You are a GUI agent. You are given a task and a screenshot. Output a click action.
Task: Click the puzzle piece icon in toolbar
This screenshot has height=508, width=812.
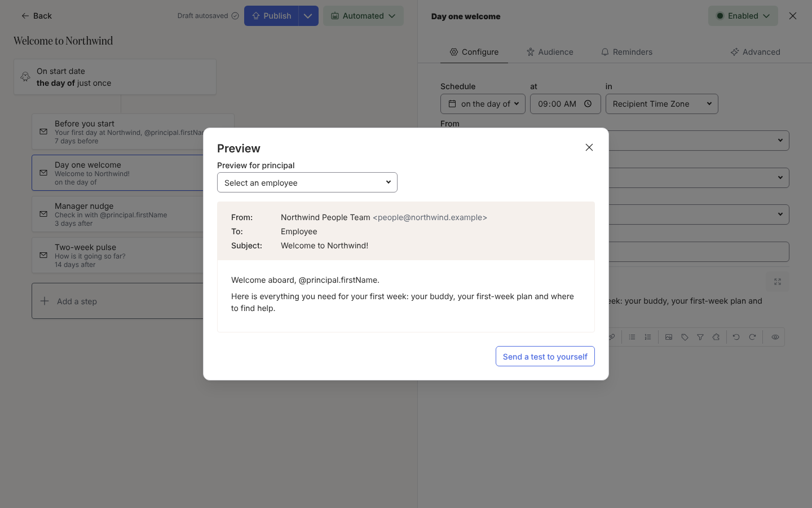(716, 337)
